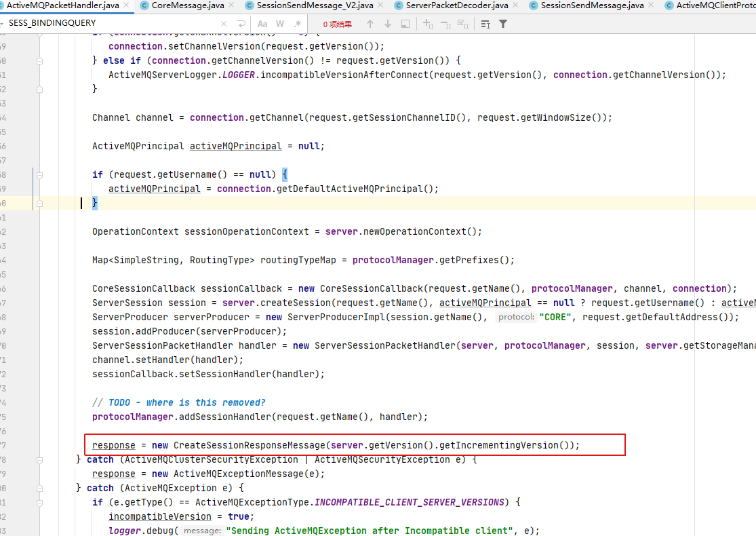
Task: Click the multiple-lines search toggle icon
Action: pos(485,24)
